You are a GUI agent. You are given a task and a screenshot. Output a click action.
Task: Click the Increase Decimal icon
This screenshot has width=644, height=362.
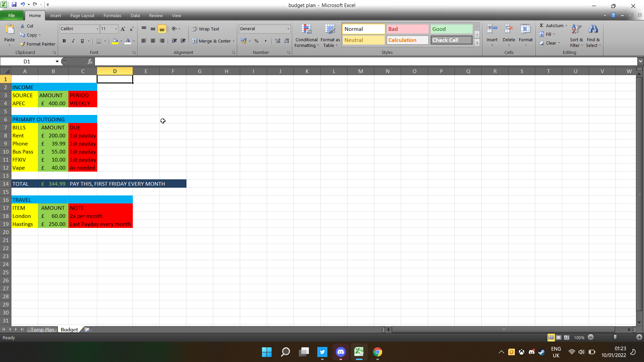278,41
